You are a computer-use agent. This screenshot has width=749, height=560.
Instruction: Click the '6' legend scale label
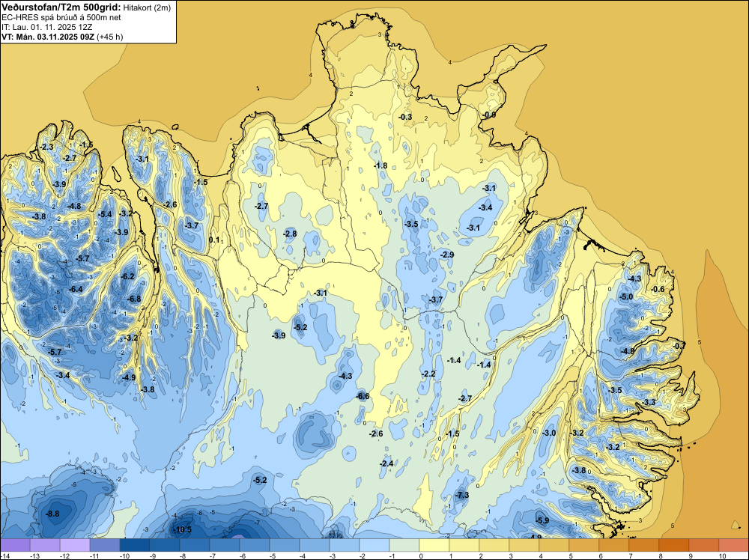point(601,556)
